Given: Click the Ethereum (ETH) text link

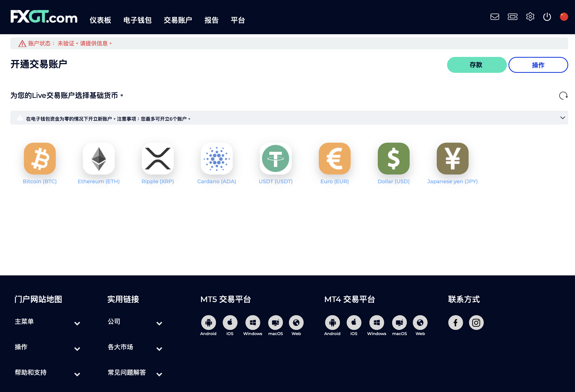Looking at the screenshot, I should [99, 181].
